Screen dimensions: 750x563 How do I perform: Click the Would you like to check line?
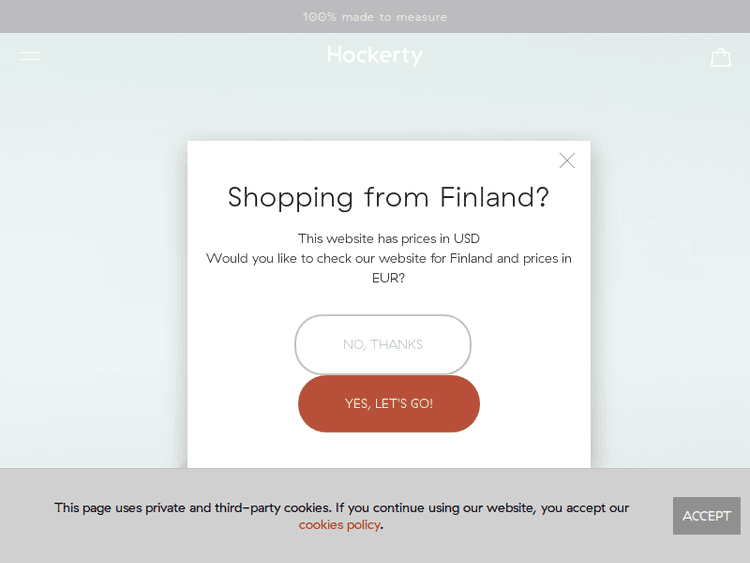(x=388, y=258)
